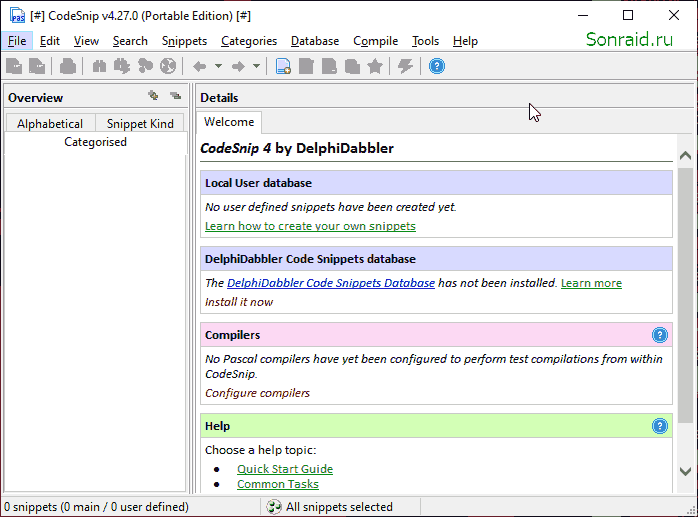Click the Back arrow toolbar icon

point(199,66)
